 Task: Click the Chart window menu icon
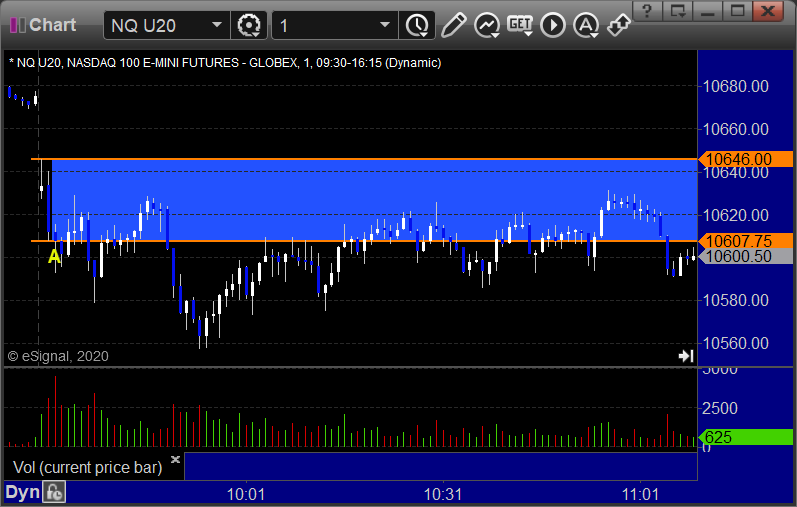tap(18, 25)
